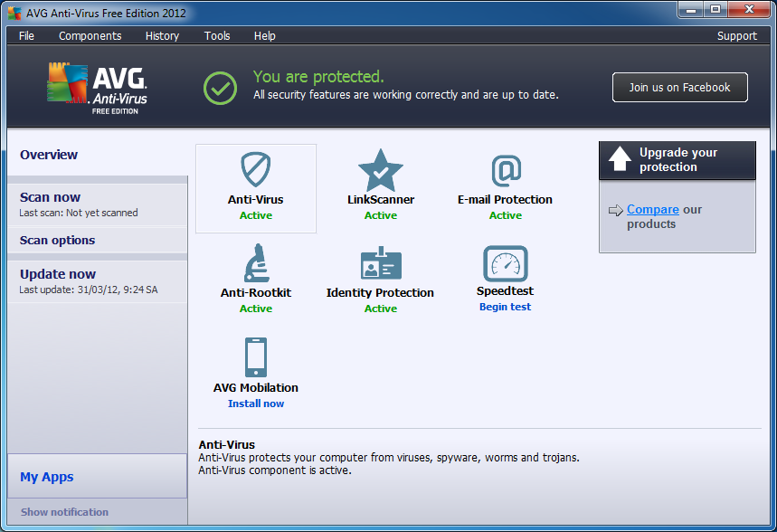This screenshot has height=532, width=777.
Task: Open the Speedtest gauge icon
Action: 506,264
